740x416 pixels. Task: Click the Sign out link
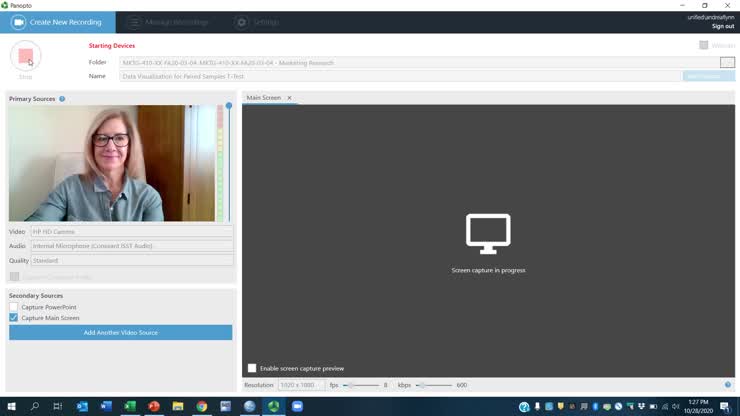coord(722,26)
